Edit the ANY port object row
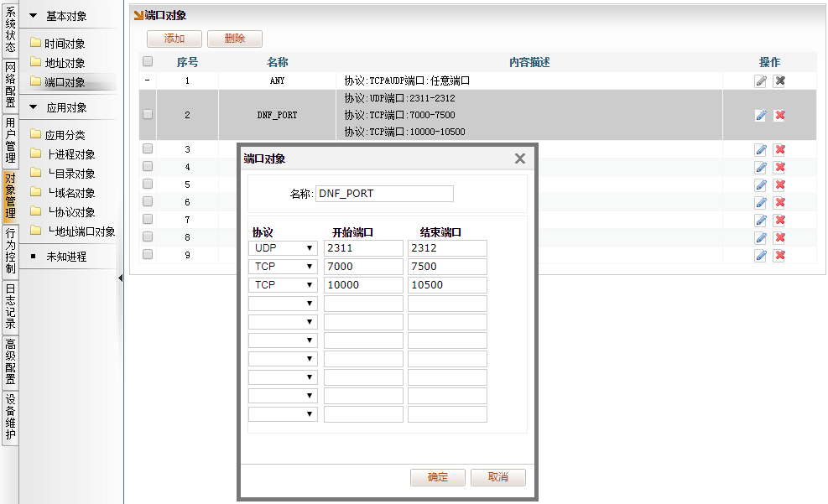 (x=760, y=81)
